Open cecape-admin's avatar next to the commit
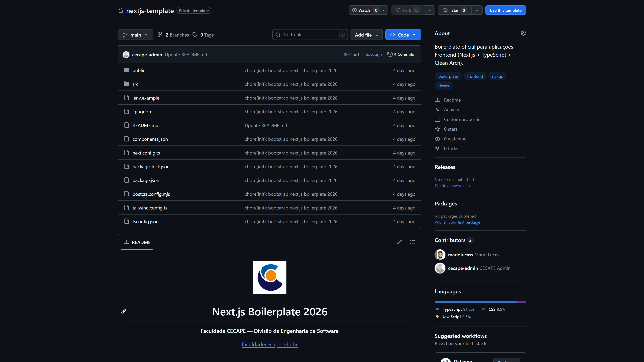 pyautogui.click(x=126, y=54)
